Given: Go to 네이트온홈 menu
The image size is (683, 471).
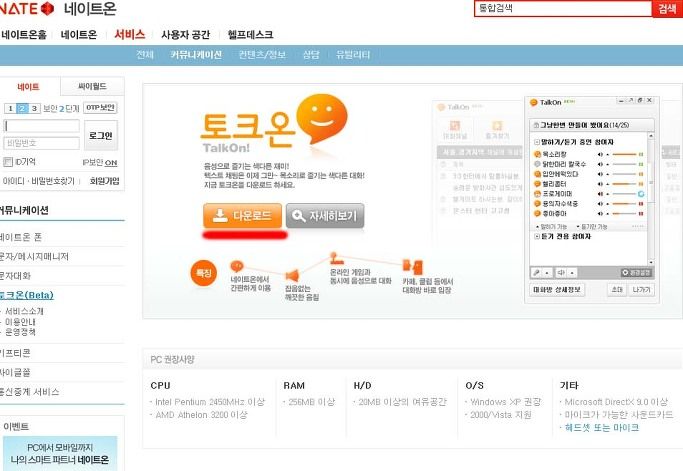Looking at the screenshot, I should point(24,34).
